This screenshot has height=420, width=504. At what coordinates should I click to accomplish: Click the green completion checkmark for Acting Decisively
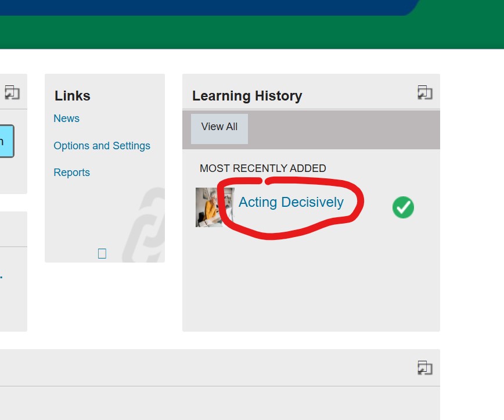pyautogui.click(x=403, y=207)
